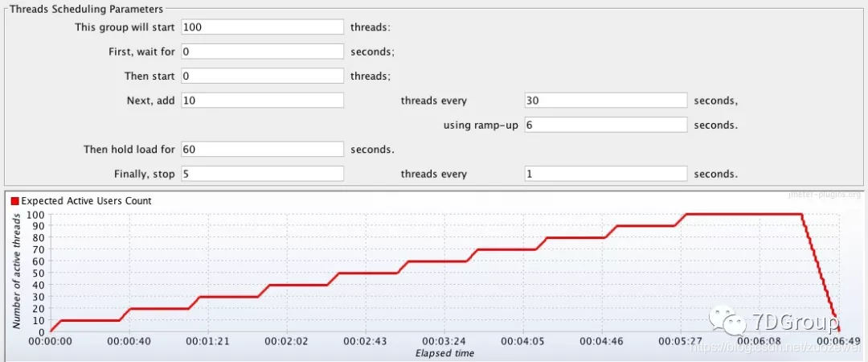Click the 'threads every' 30 seconds field
The width and height of the screenshot is (868, 362).
tap(606, 101)
